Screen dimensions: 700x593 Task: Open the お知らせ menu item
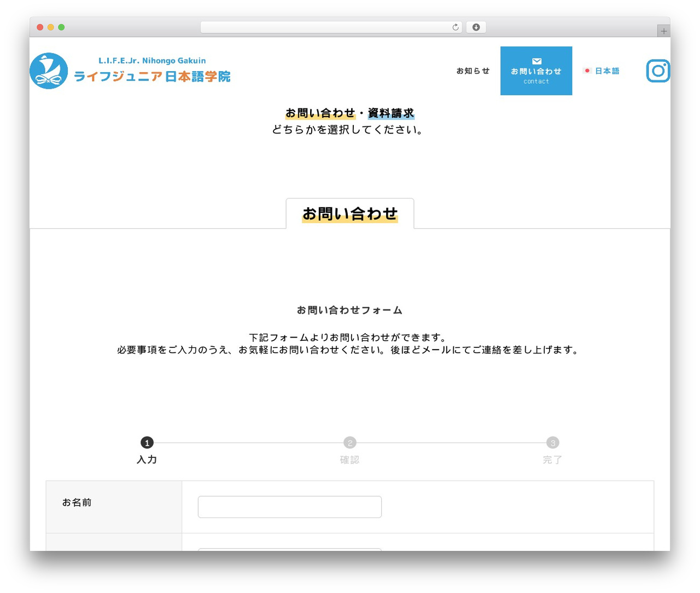pos(473,71)
